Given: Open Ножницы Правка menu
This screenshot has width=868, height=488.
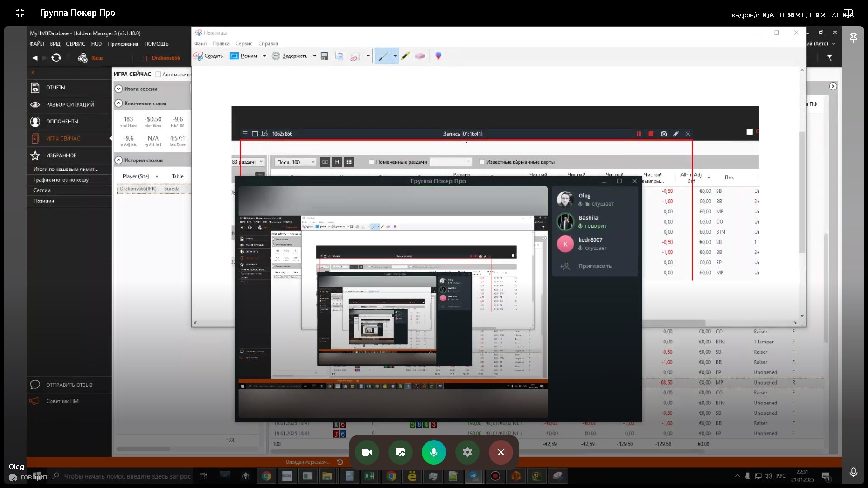Looking at the screenshot, I should [x=221, y=44].
